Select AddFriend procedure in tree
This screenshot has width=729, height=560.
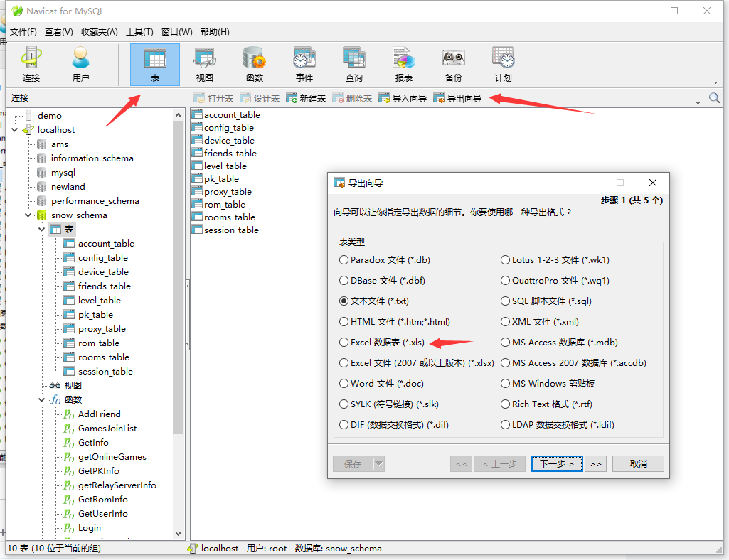(99, 414)
